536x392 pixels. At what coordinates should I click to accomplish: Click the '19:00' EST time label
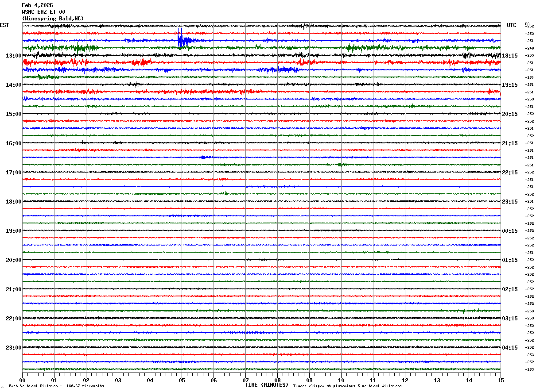(x=14, y=231)
